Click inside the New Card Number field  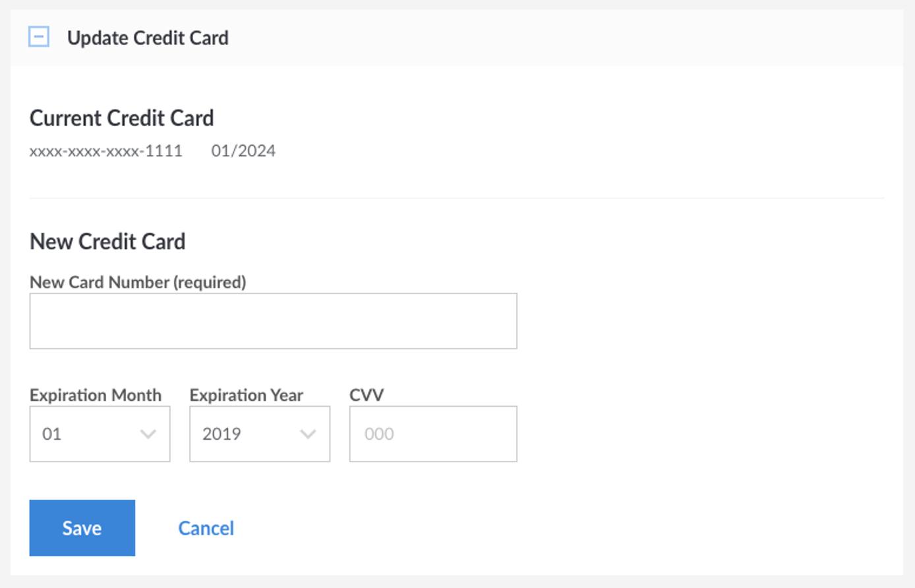[x=273, y=320]
